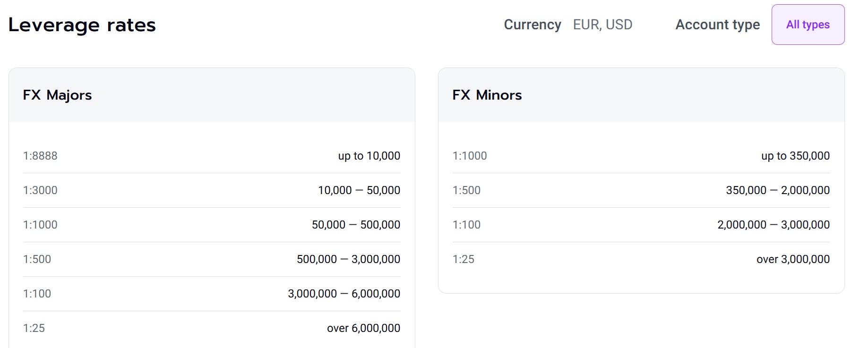Select the 50,000 — 500,000 range
This screenshot has width=868, height=348.
tap(356, 225)
